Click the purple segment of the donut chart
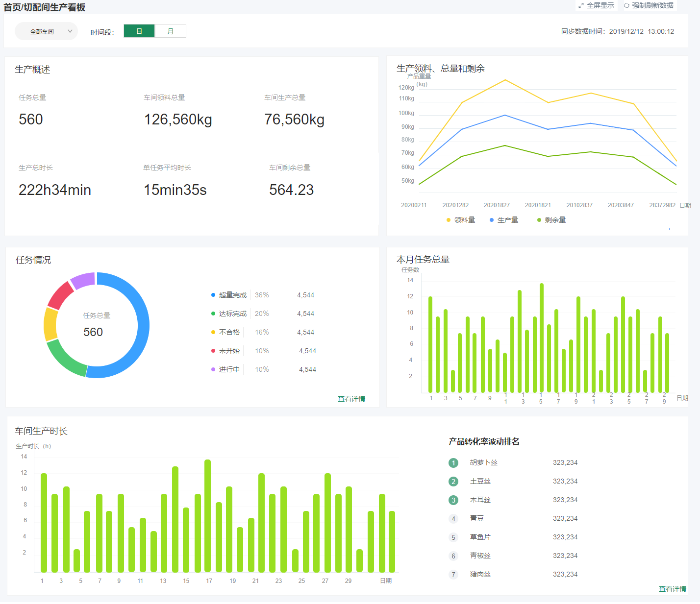 tap(83, 280)
